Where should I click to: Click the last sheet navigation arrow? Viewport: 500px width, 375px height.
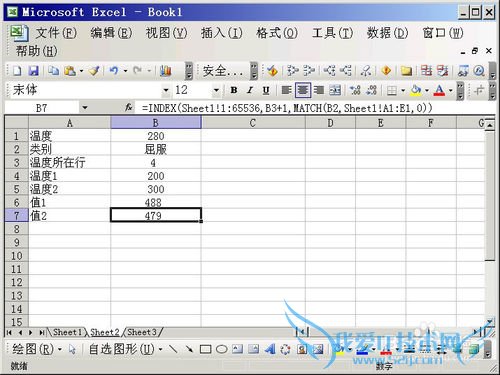click(x=42, y=332)
